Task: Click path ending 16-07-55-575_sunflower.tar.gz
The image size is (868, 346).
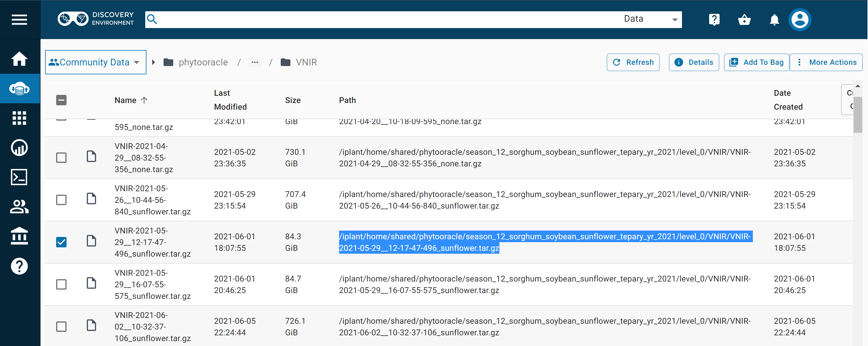Action: (545, 284)
